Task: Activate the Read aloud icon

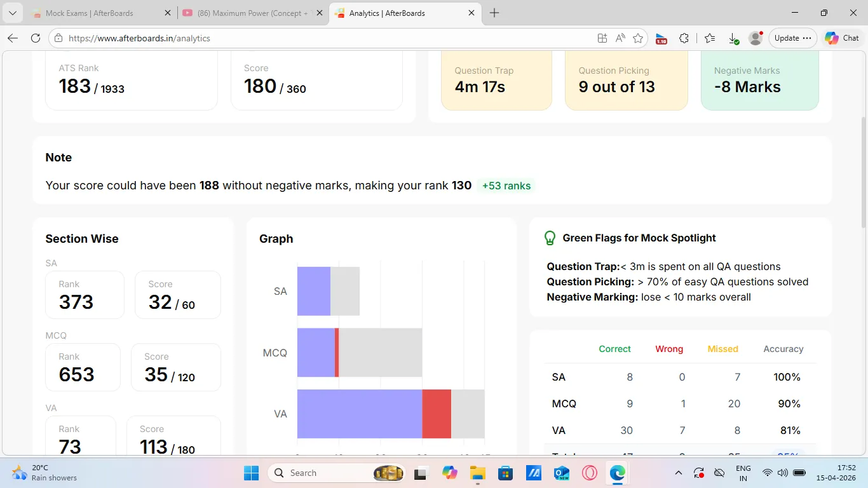Action: coord(620,38)
